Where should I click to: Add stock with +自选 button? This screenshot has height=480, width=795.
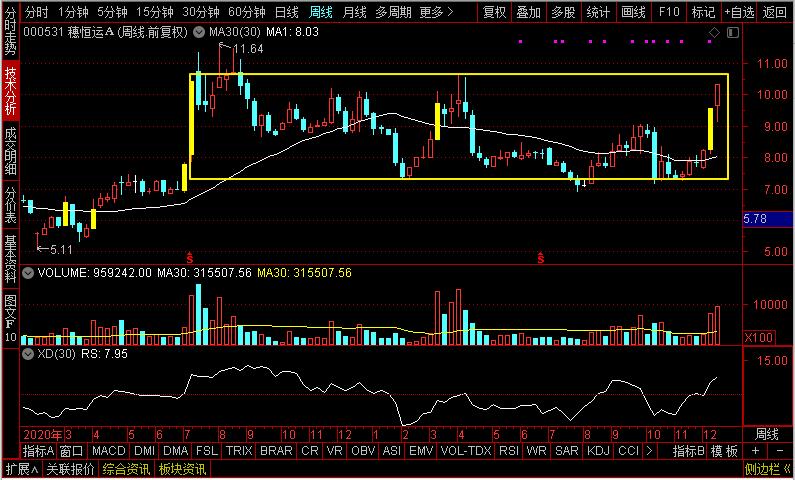(739, 12)
